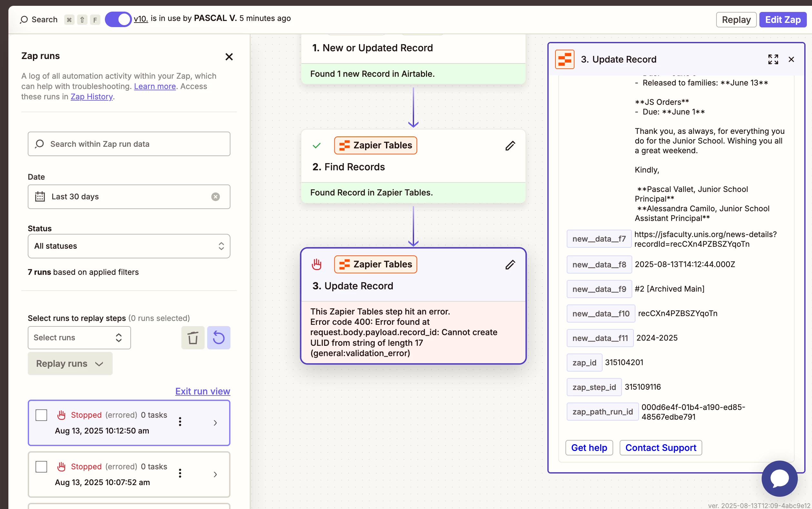This screenshot has width=812, height=509.
Task: Click the new__data__f10 field tag
Action: 601,314
